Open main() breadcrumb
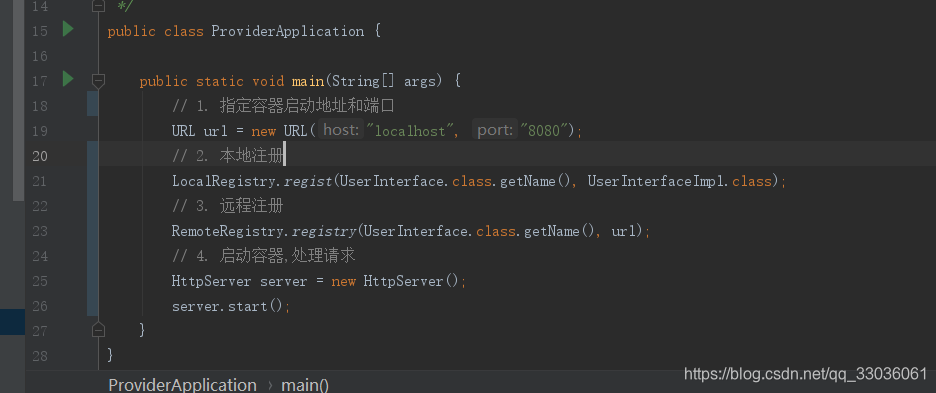 (305, 385)
